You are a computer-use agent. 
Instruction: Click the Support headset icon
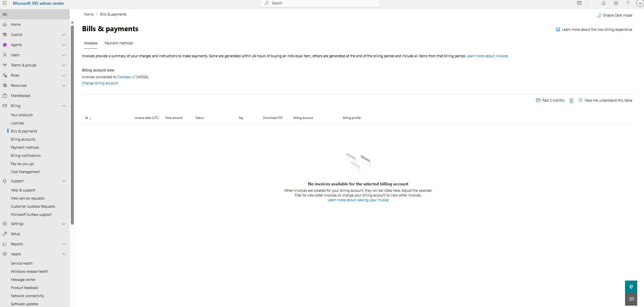pos(5,181)
